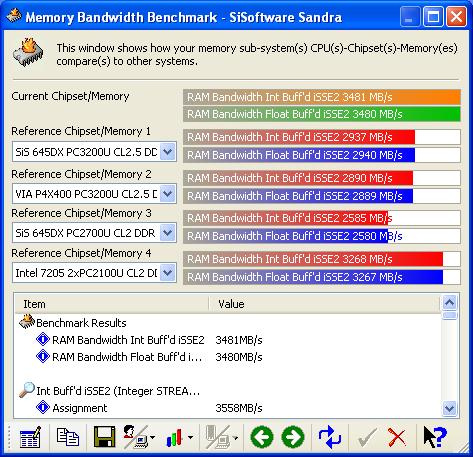This screenshot has width=473, height=457.
Task: Select the RAM Bandwidth Float Buff'd i... row
Action: click(x=127, y=357)
